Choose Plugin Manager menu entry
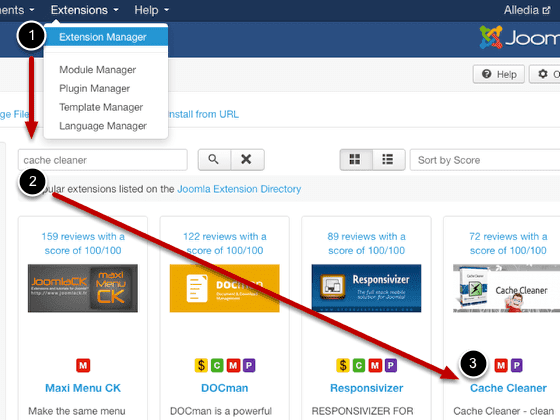This screenshot has height=420, width=560. [x=94, y=88]
